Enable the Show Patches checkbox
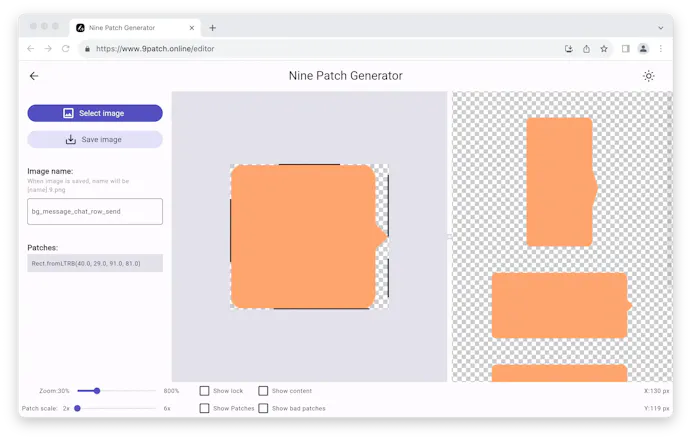691x440 pixels. tap(204, 408)
